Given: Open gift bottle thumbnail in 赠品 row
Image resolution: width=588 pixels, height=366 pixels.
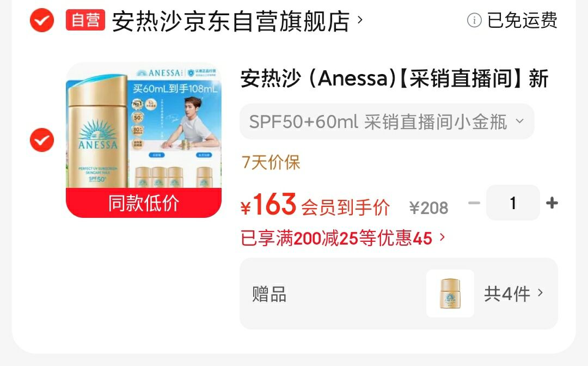Looking at the screenshot, I should coord(450,294).
